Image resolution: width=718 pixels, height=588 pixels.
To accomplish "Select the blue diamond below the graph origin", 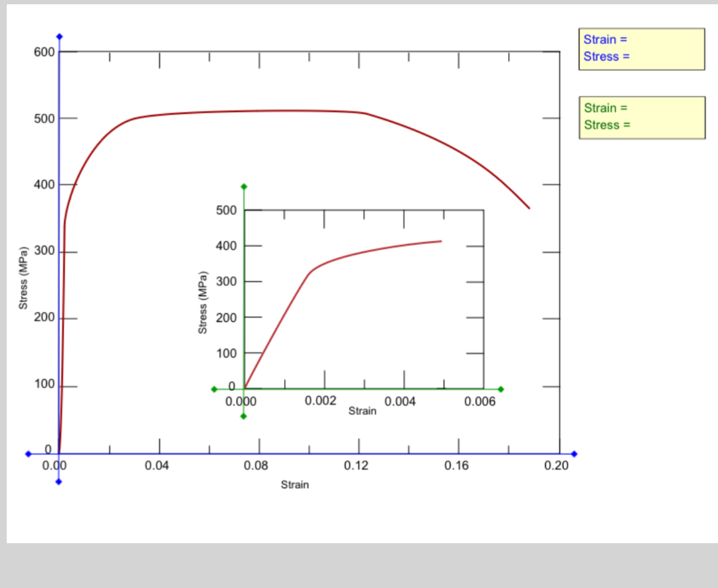I will (x=58, y=481).
